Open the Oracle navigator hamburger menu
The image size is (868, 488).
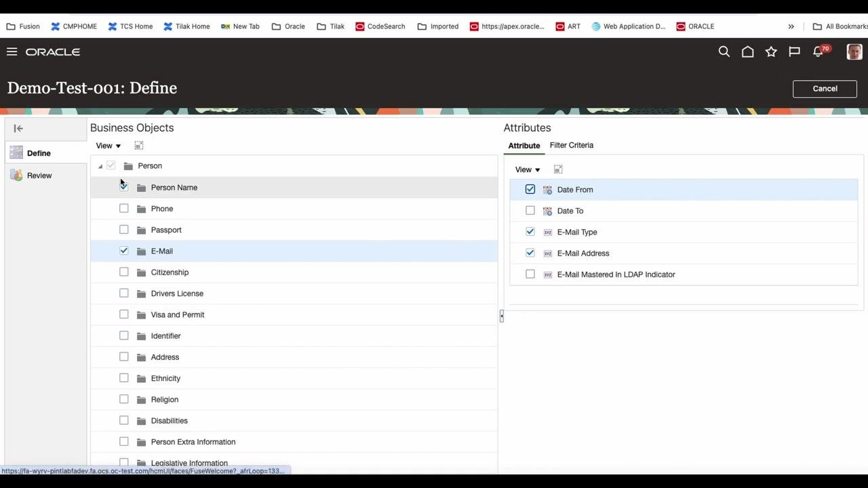[x=12, y=52]
